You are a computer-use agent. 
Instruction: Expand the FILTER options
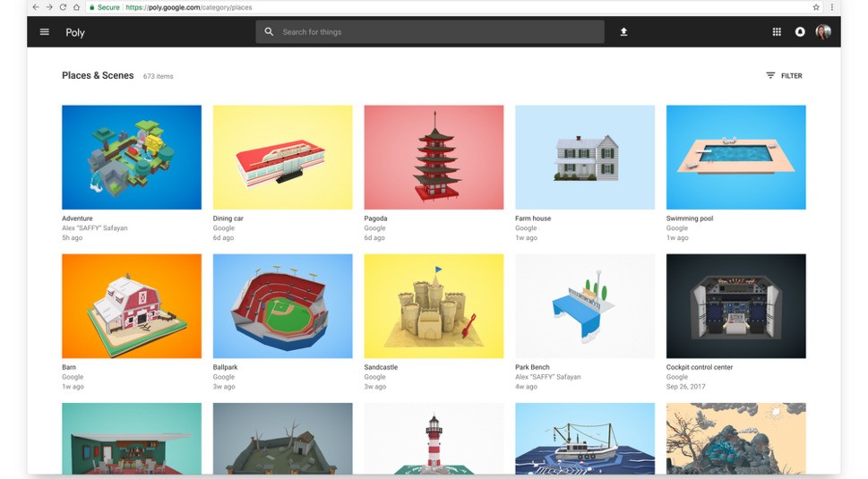pos(784,76)
